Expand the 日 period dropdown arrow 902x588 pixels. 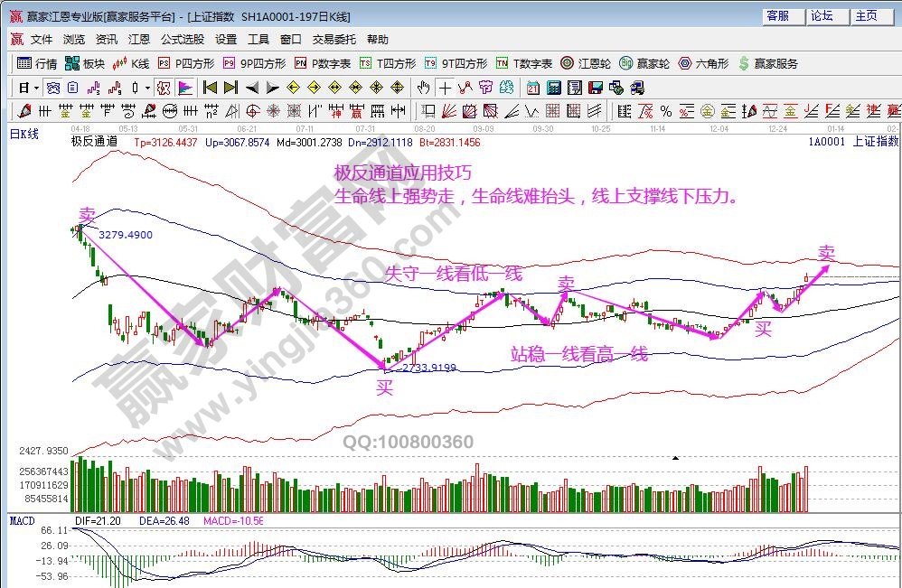(x=36, y=88)
